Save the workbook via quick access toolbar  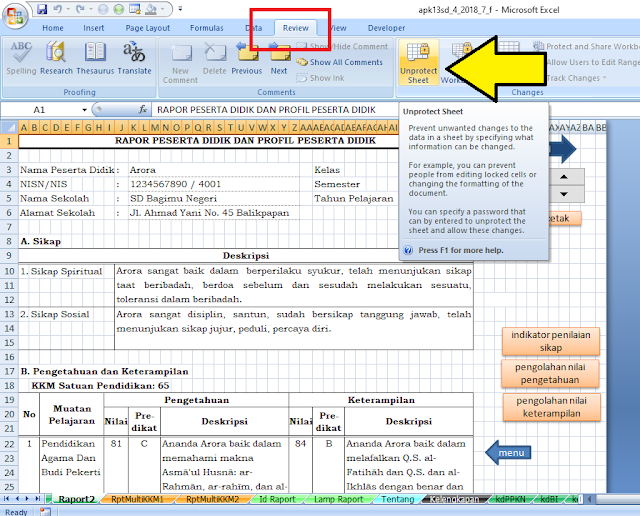point(42,9)
